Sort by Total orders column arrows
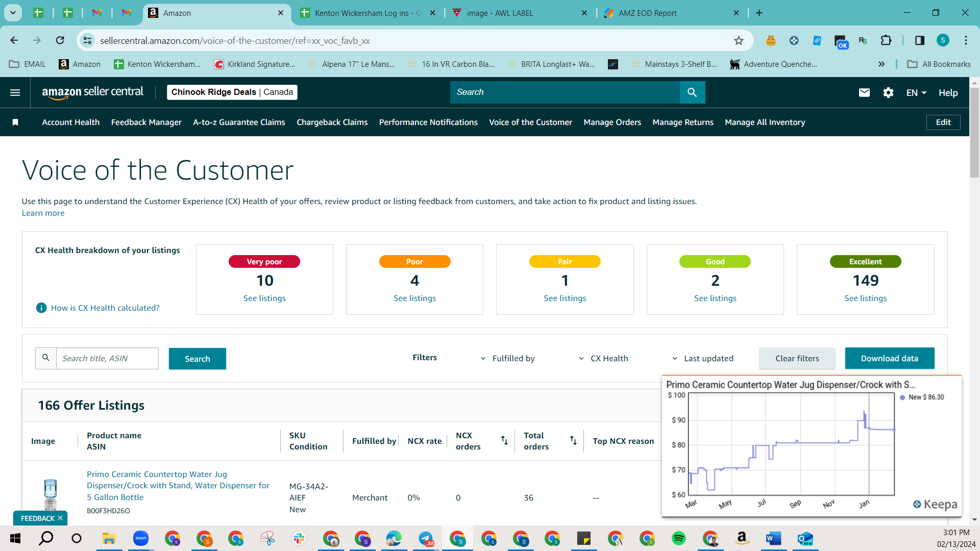The image size is (980, 551). [x=573, y=440]
